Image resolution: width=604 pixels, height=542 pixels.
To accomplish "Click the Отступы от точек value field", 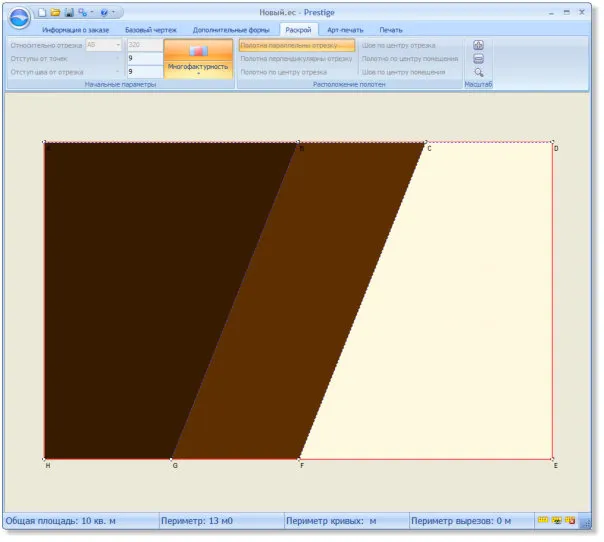I will [x=145, y=59].
